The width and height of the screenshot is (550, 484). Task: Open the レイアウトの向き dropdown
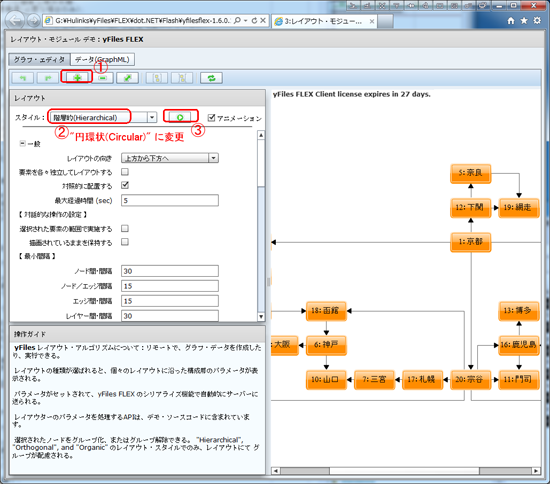click(x=170, y=158)
